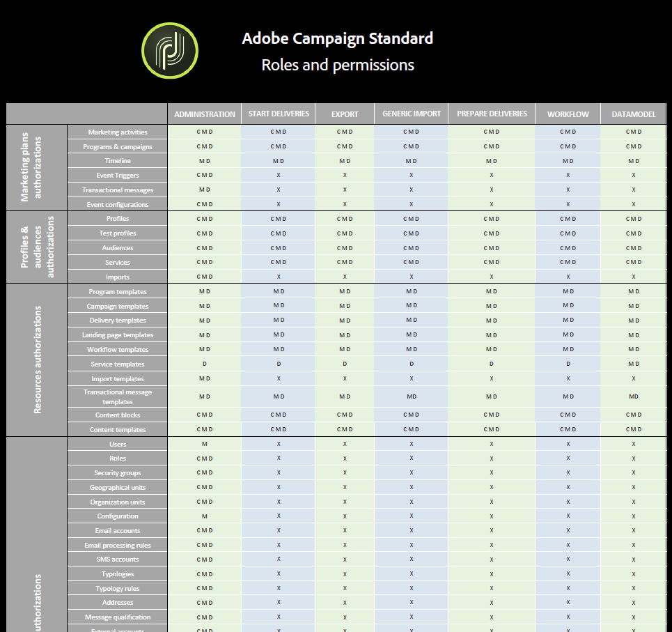Click the Users row ADMINISTRATION cell M

pos(205,444)
